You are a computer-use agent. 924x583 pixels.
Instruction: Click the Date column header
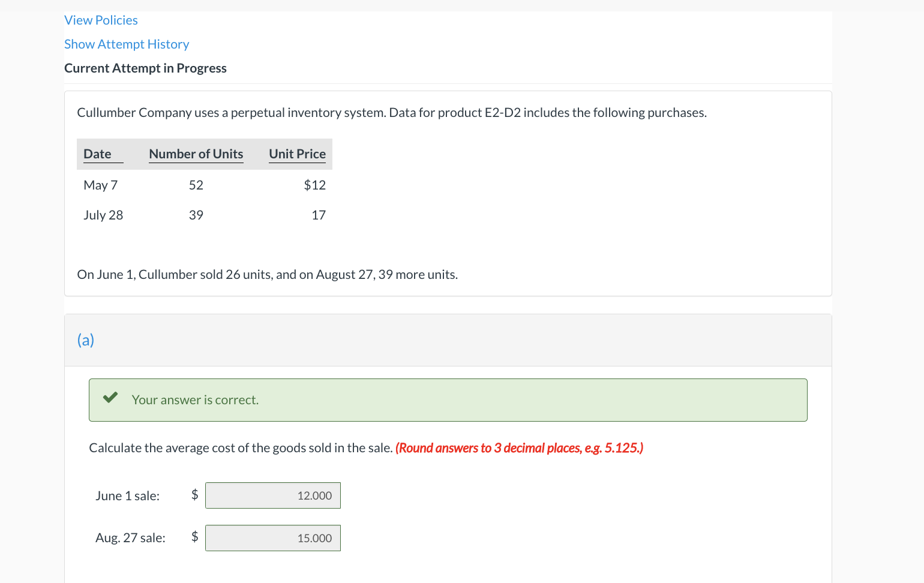[97, 154]
